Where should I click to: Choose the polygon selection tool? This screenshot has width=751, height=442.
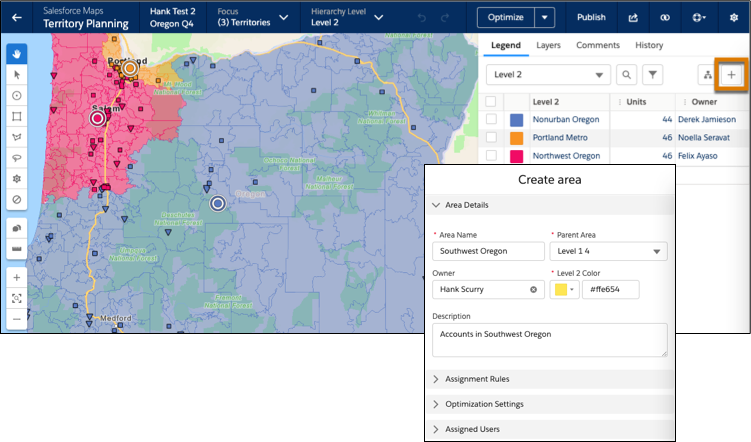tap(17, 137)
